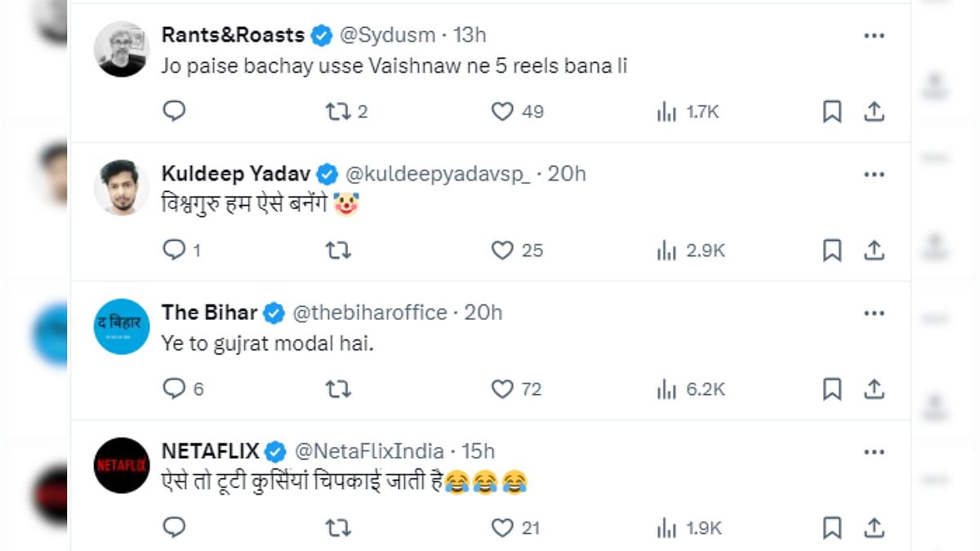
Task: Open more options on Rants&Roasts tweet
Action: pos(874,36)
